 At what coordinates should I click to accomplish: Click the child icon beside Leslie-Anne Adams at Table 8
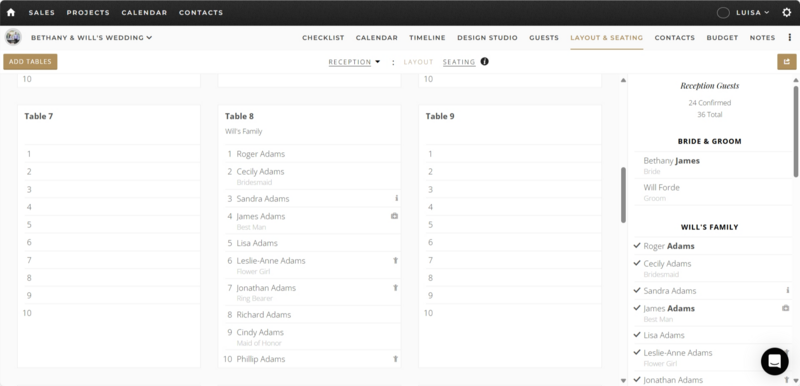[395, 261]
